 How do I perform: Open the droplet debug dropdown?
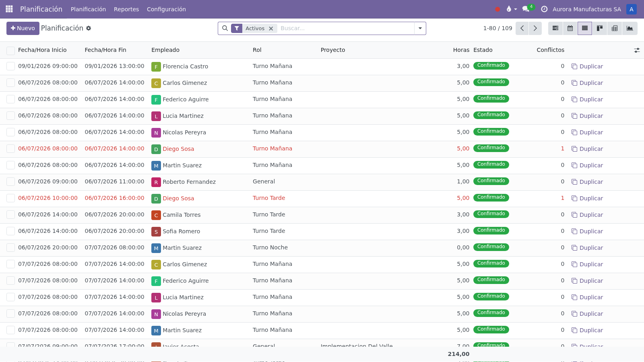pos(511,9)
